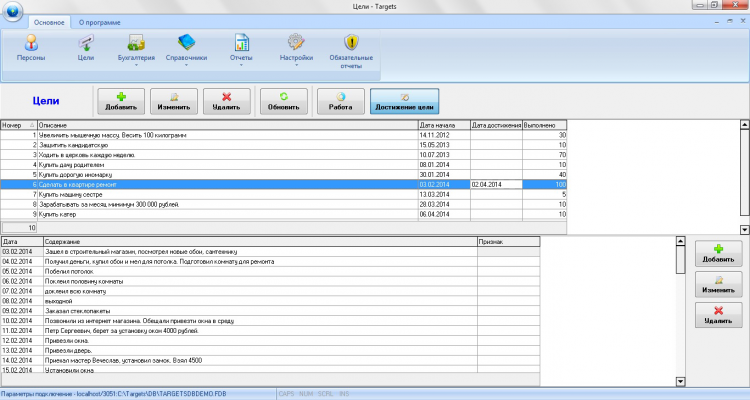This screenshot has width=750, height=400.
Task: Select work entry 'Заказал стеклопакеты'
Action: 270,311
